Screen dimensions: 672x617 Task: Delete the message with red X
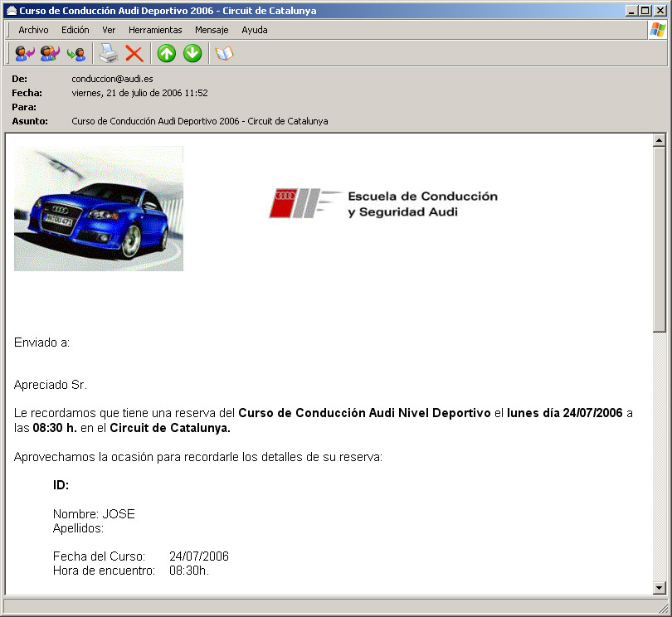(134, 54)
